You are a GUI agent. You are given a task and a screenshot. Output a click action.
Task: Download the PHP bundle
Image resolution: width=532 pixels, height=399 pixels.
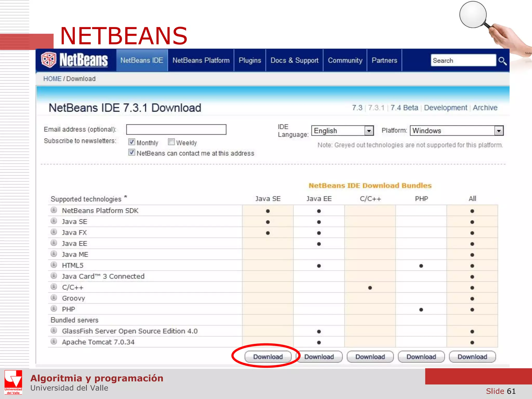(x=421, y=357)
